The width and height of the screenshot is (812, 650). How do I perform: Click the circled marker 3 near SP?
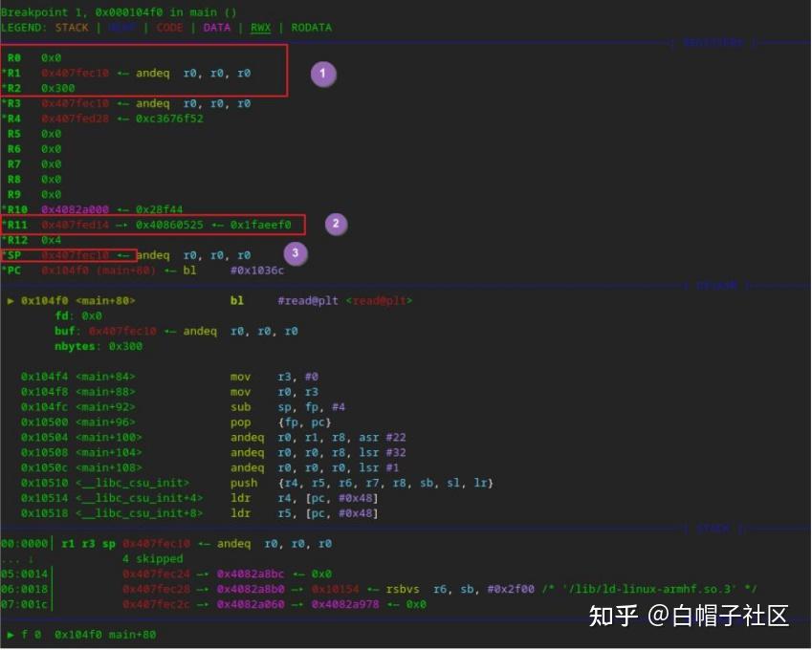(x=295, y=253)
